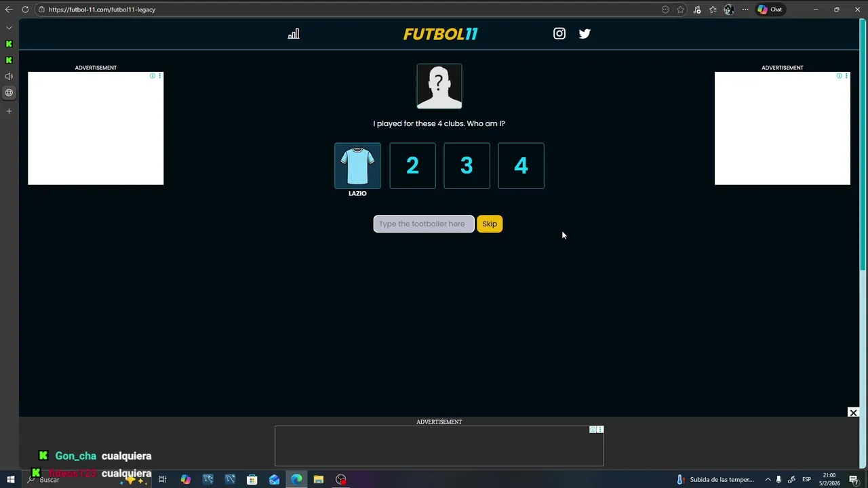
Task: Expand the sidebar chevron at top
Action: (x=9, y=28)
